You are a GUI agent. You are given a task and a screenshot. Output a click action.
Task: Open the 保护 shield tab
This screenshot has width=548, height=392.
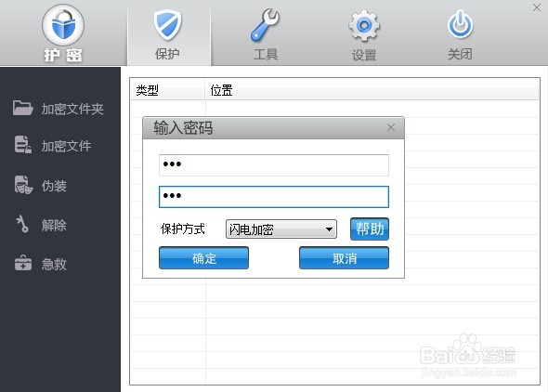[x=168, y=35]
